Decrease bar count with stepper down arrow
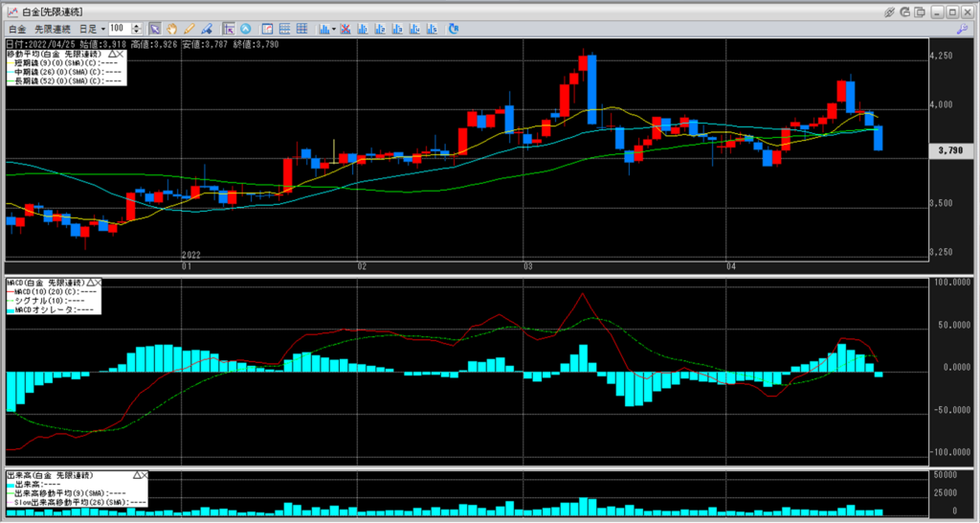 click(x=138, y=32)
